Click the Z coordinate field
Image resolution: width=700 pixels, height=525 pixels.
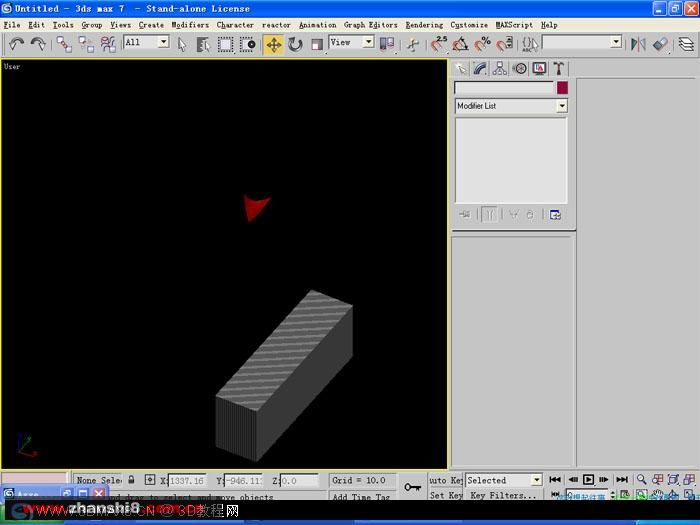299,480
